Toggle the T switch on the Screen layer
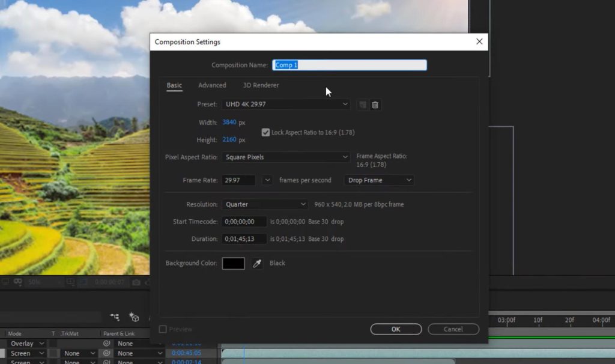Viewport: 615px width, 364px height. tap(53, 353)
